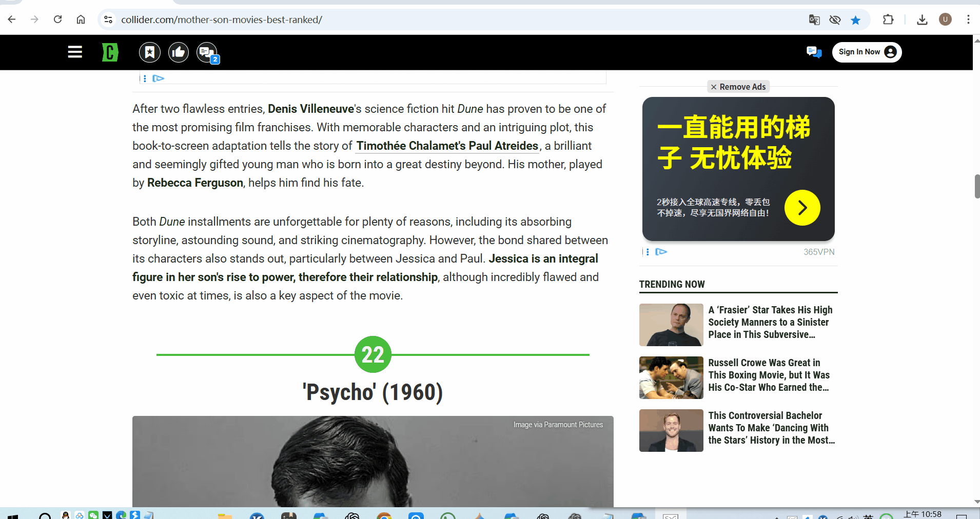Open the Controversial Bachelor trending headline
Screen dimensions: 980x519
[x=771, y=428]
